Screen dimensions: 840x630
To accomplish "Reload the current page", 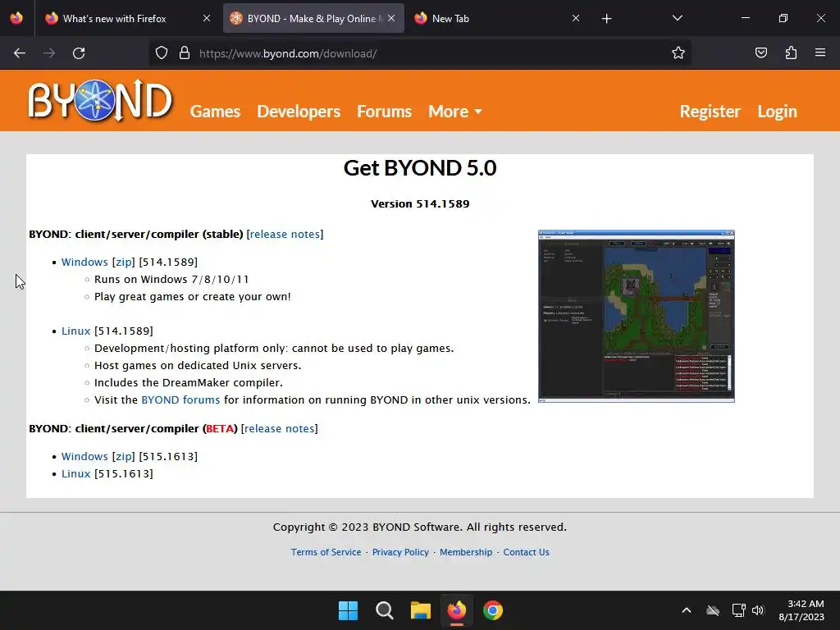I will (x=79, y=53).
